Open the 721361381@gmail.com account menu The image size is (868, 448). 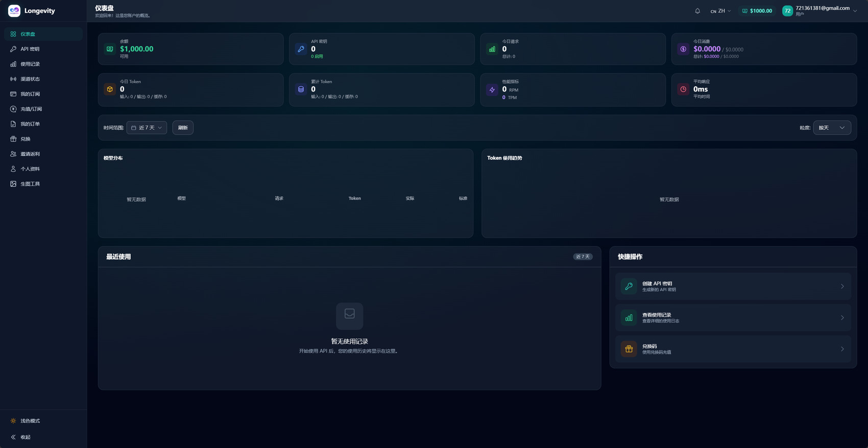click(819, 11)
